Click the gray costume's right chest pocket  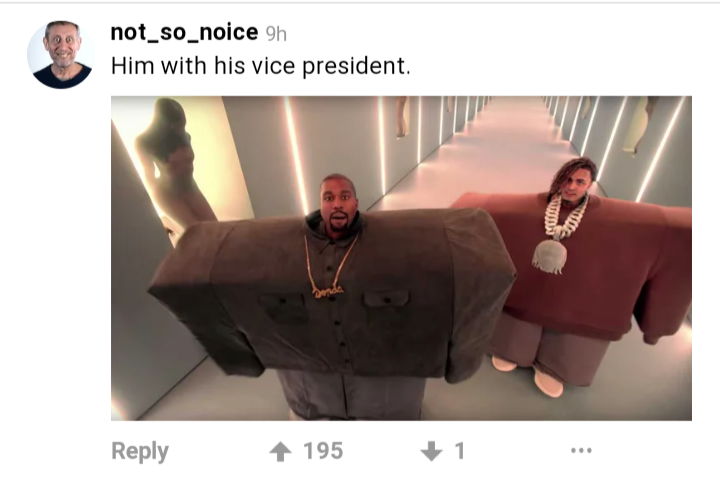pos(386,298)
